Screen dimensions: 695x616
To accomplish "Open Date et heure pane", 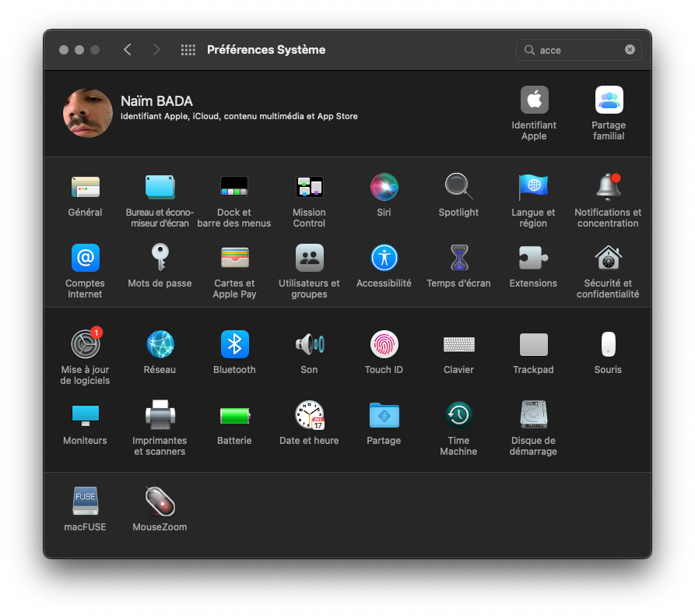I will click(x=309, y=415).
